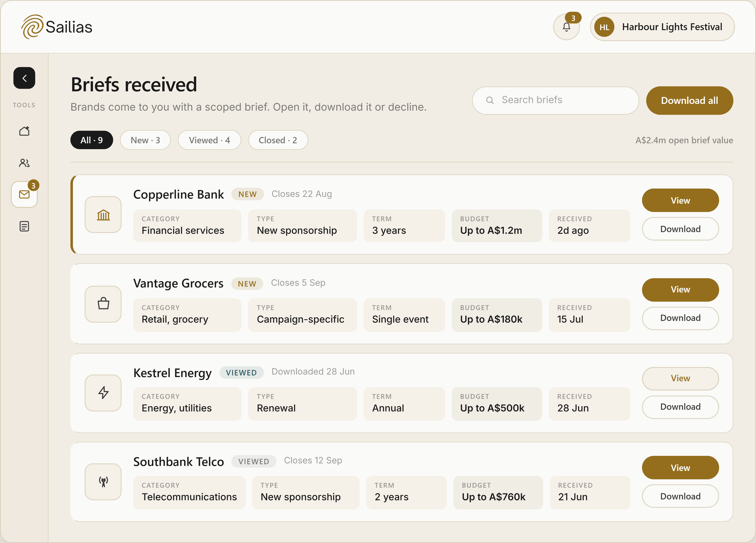Open the notifications bell
Image resolution: width=756 pixels, height=543 pixels.
pyautogui.click(x=566, y=27)
